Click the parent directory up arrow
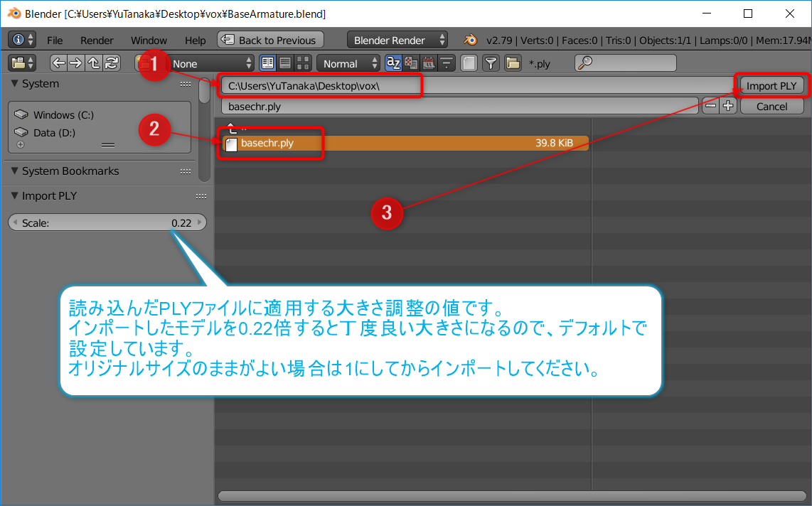Image resolution: width=812 pixels, height=506 pixels. tap(94, 63)
